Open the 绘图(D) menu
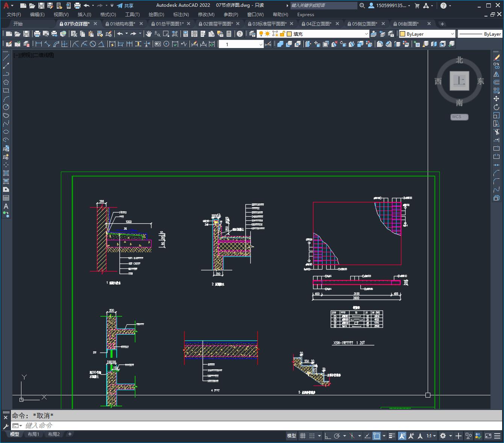Viewport: 504px width, 443px height. pos(156,14)
